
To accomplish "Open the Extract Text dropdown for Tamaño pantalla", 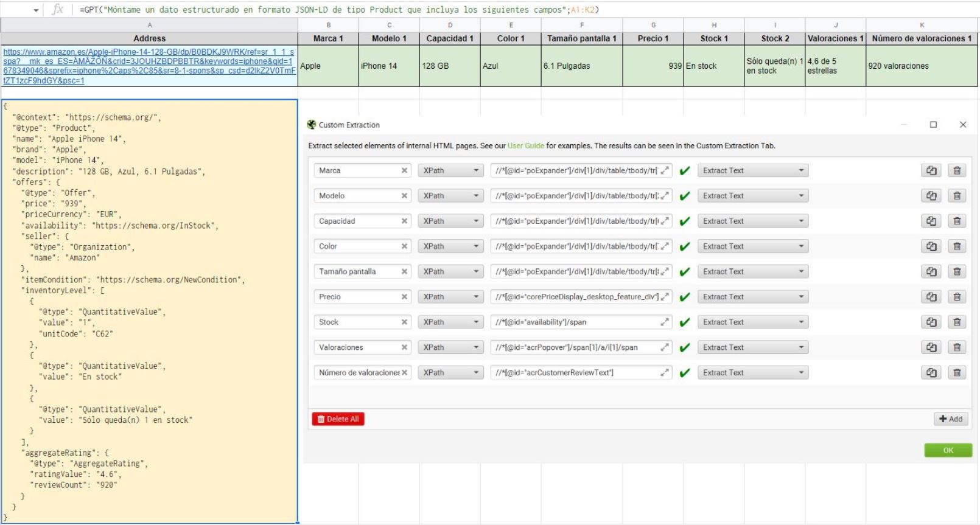I will (752, 272).
